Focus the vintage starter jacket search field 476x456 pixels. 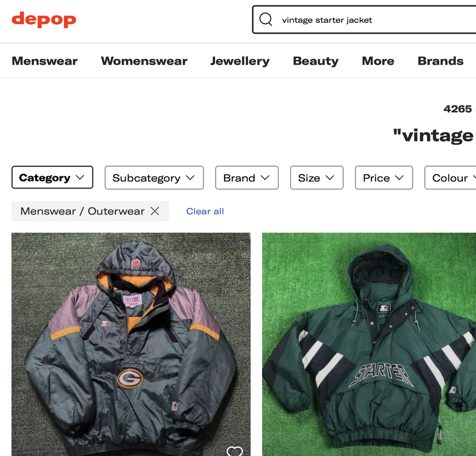(x=364, y=20)
